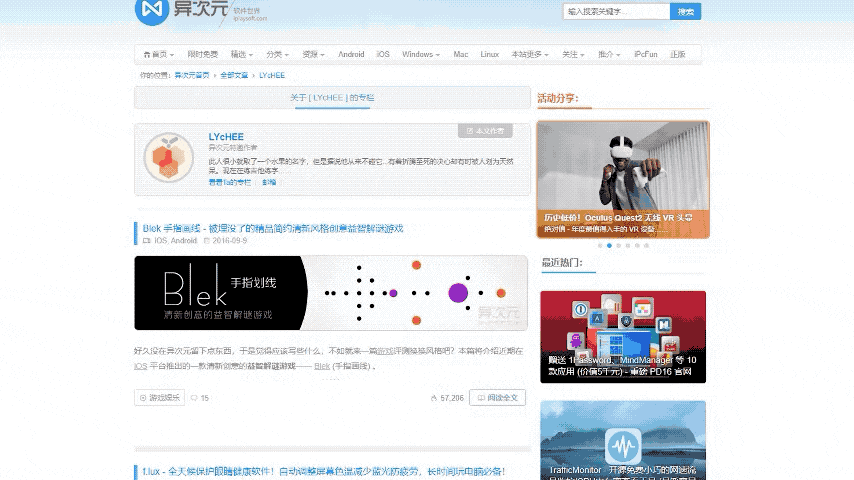Click the IOS, Android category tag
This screenshot has height=480, width=854.
(175, 240)
